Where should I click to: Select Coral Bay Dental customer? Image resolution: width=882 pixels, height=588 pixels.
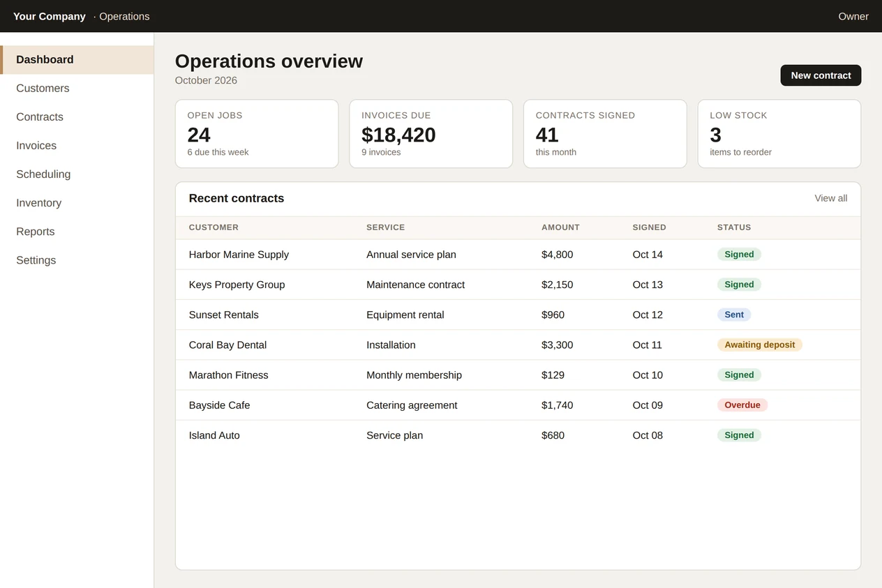click(x=227, y=345)
